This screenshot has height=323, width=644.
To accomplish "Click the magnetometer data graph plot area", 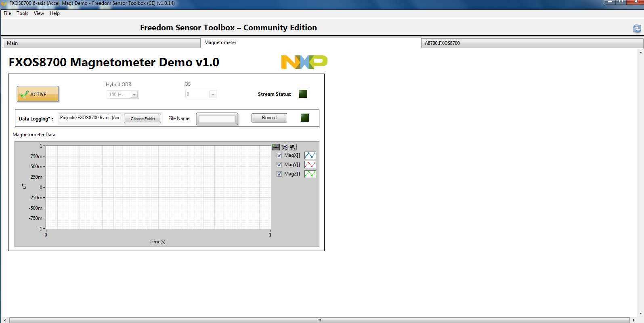I will pyautogui.click(x=158, y=187).
